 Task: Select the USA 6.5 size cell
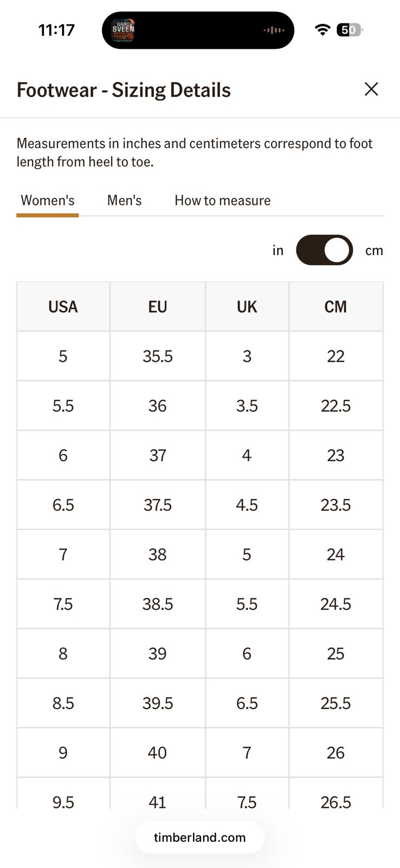[63, 505]
